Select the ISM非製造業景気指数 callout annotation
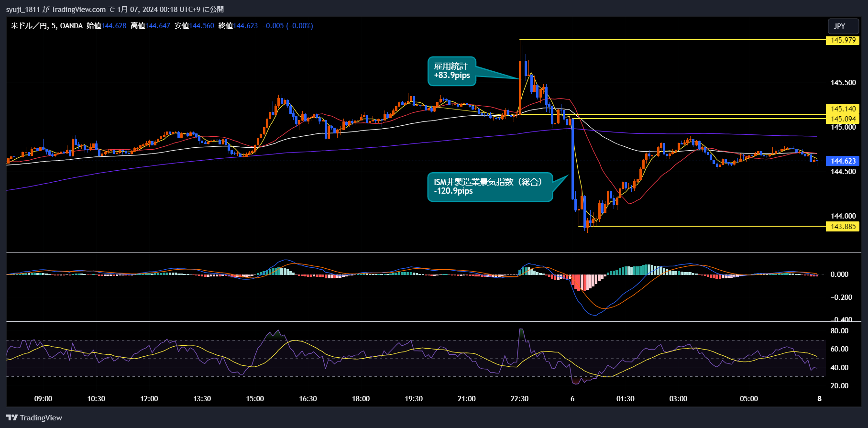Screen dimensions: 868x428 pos(489,187)
